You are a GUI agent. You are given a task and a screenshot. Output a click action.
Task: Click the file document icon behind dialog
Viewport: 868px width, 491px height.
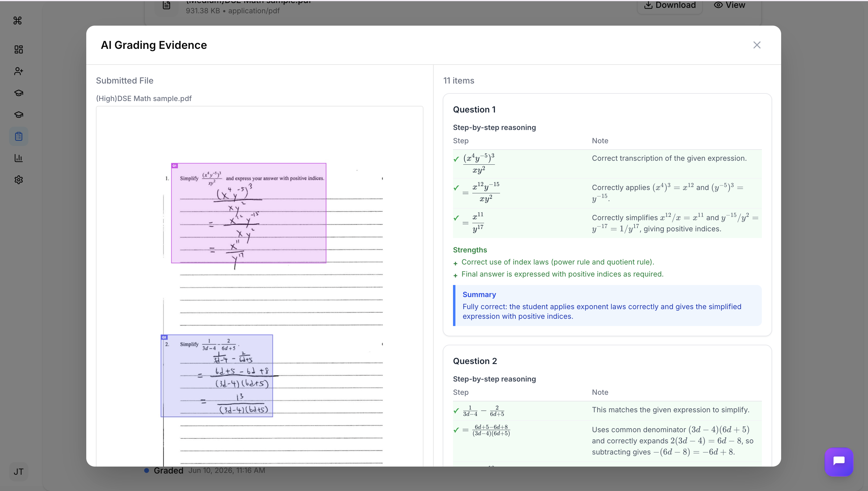pos(166,5)
